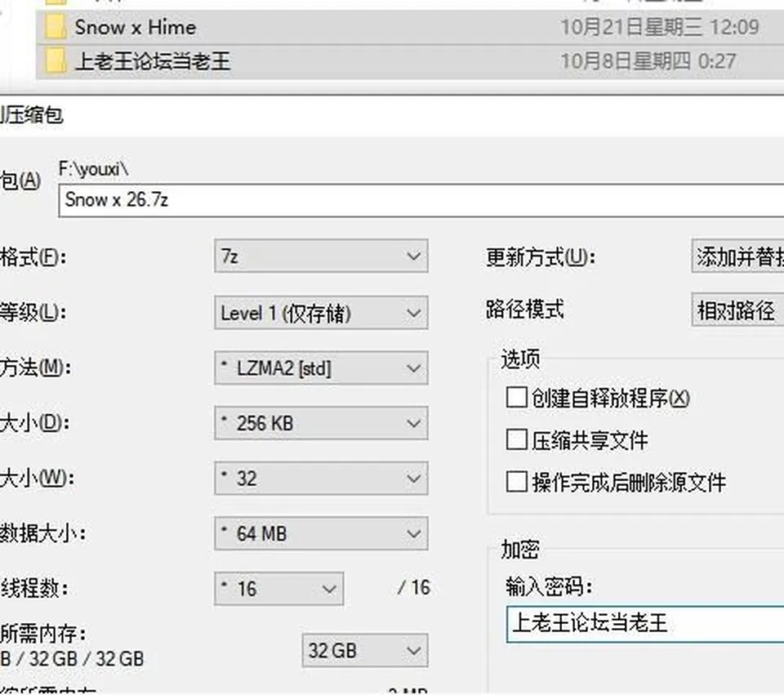This screenshot has height=695, width=784.
Task: Click the Snow x Hime folder icon
Action: tap(55, 27)
